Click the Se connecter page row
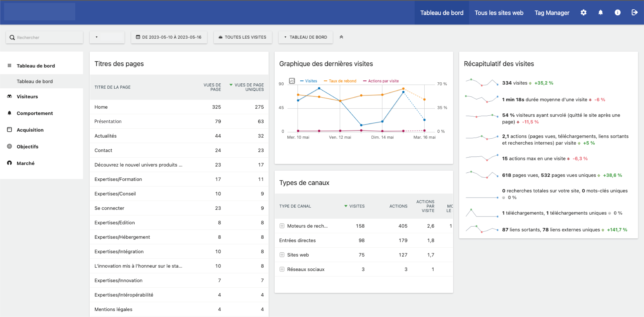Image resolution: width=644 pixels, height=317 pixels. coord(179,208)
